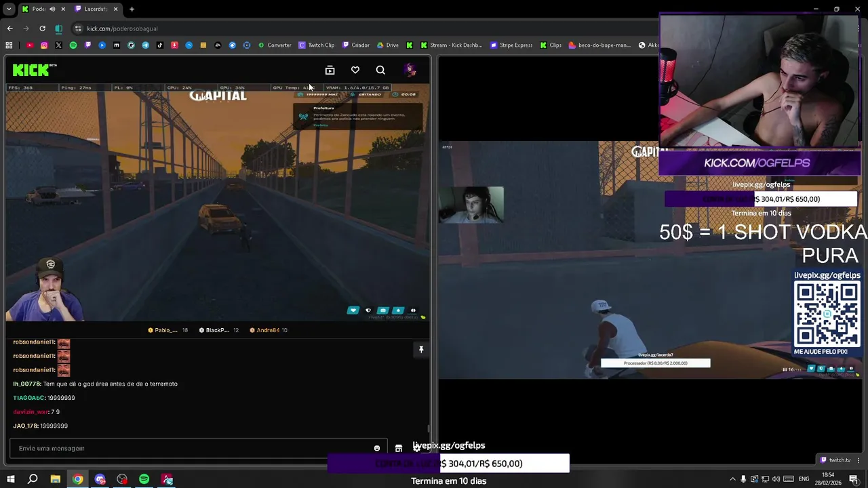868x488 pixels.
Task: Open the Drive bookmark
Action: 388,45
